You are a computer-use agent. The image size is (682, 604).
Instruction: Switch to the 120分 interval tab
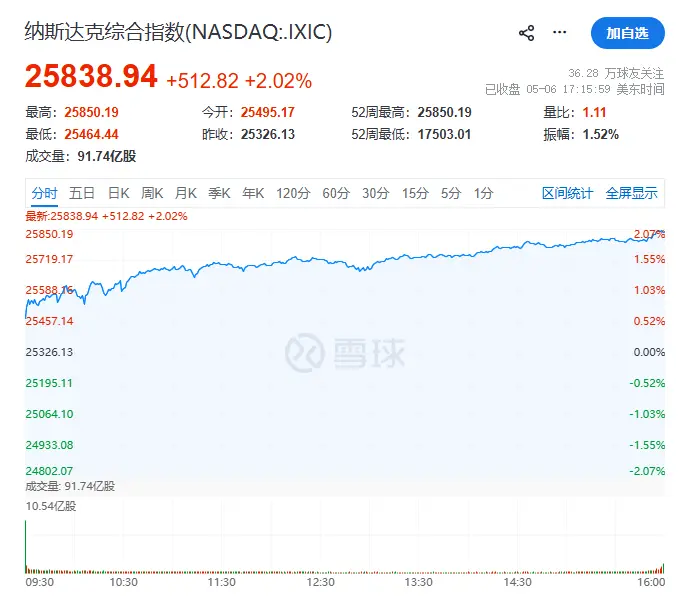point(293,193)
